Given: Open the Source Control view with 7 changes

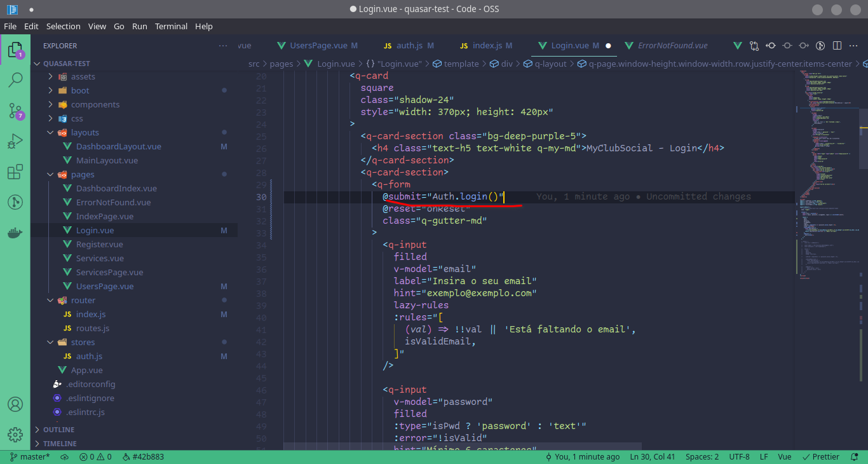Looking at the screenshot, I should (x=15, y=110).
